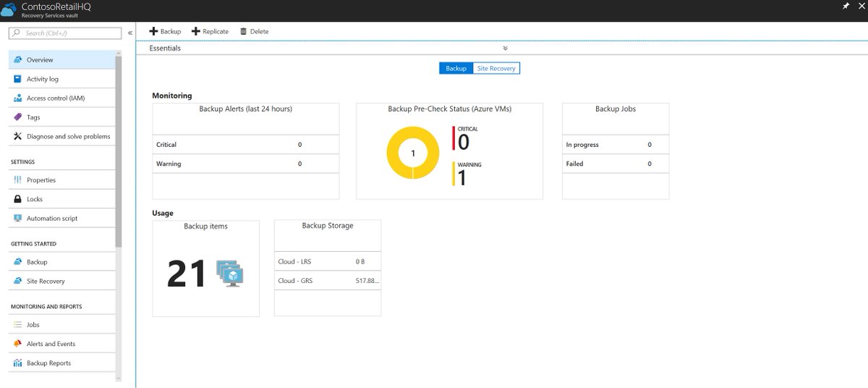868x388 pixels.
Task: Click the Getting Started Backup cloud icon
Action: click(x=18, y=262)
